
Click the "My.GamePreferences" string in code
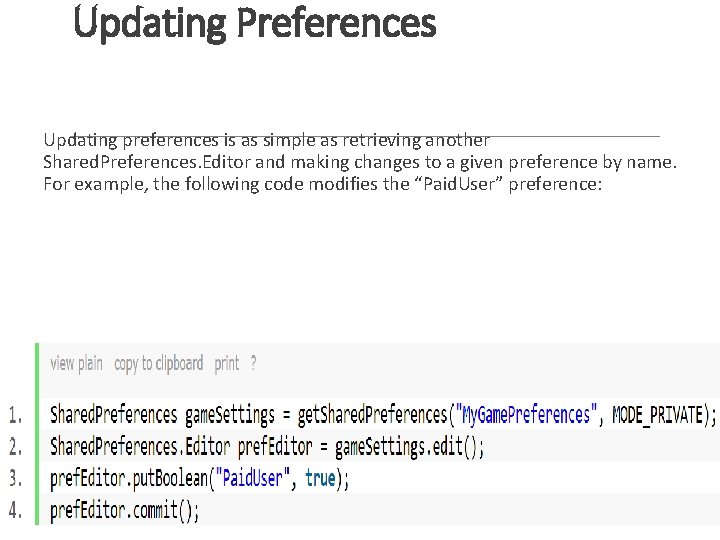(527, 414)
